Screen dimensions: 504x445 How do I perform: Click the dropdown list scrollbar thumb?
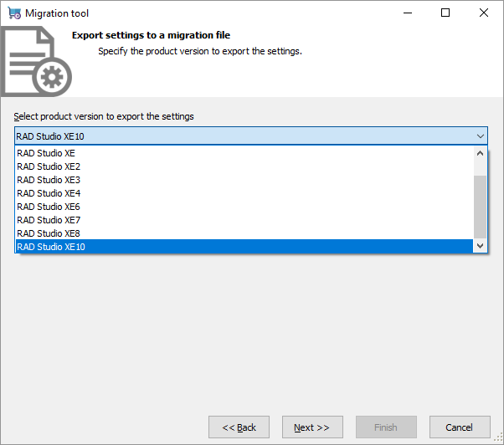[x=480, y=207]
